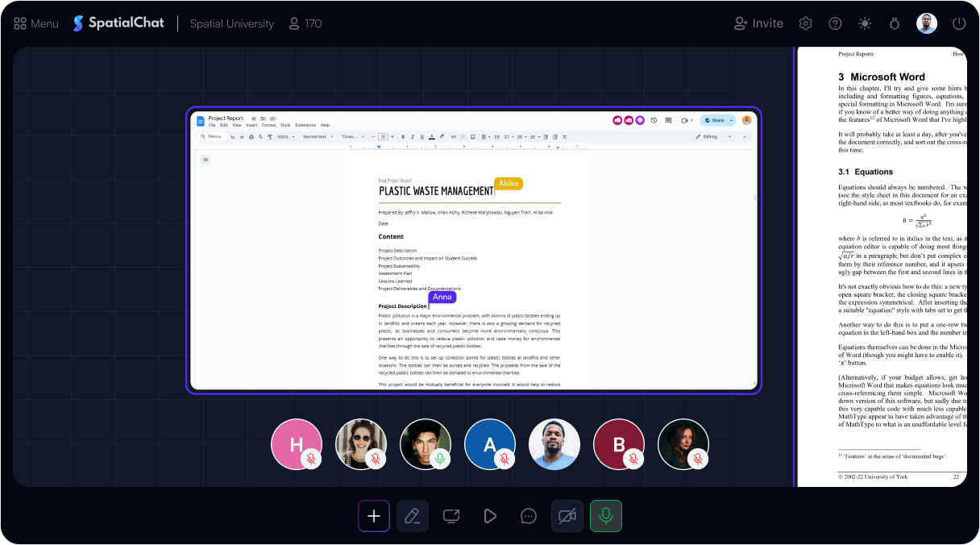
Task: Open the Format menu in the document
Action: [267, 126]
